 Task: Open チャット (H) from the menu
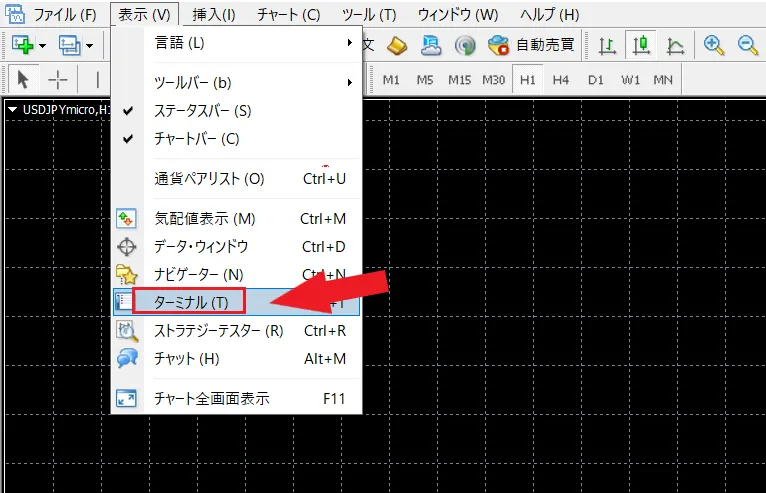point(237,359)
